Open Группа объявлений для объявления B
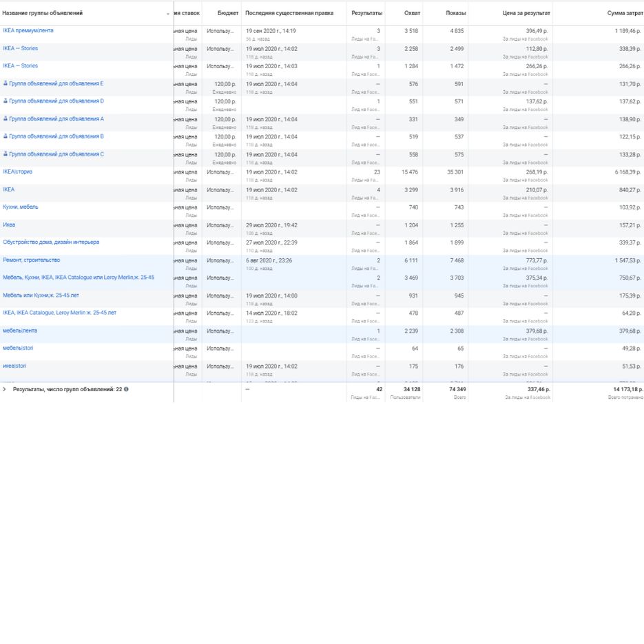Viewport: 644px width, 644px height. click(56, 136)
